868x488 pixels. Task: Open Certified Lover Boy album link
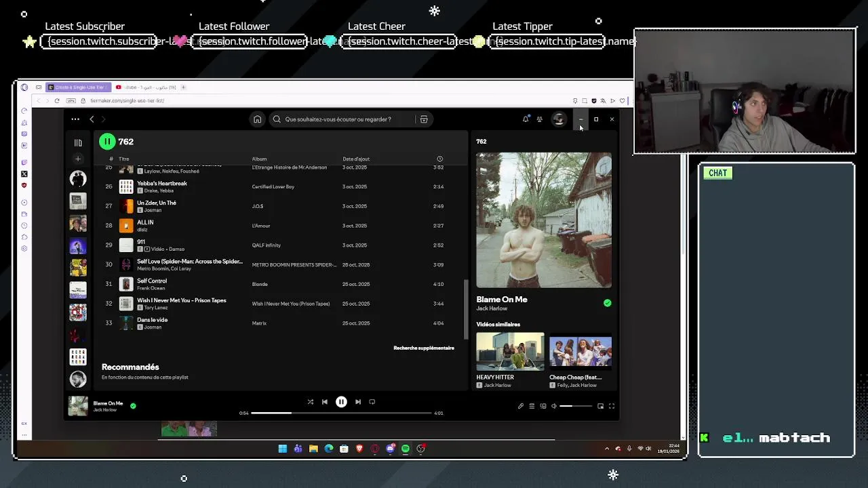[273, 187]
